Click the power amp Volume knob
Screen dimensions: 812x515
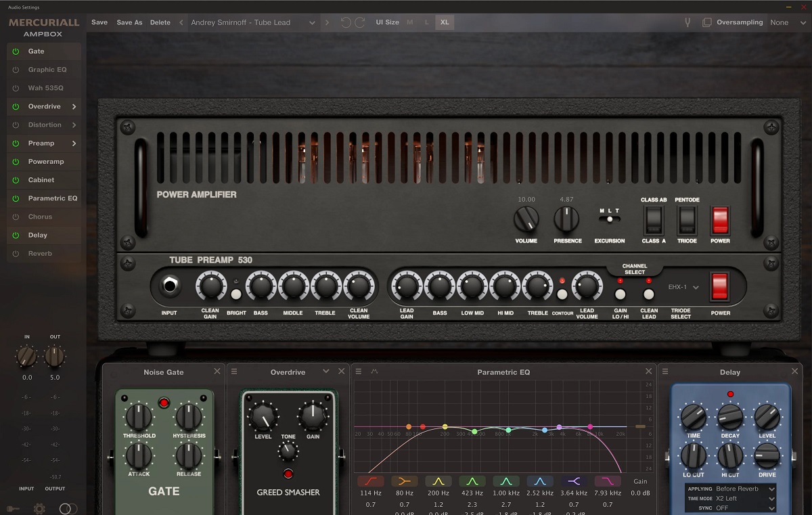526,219
